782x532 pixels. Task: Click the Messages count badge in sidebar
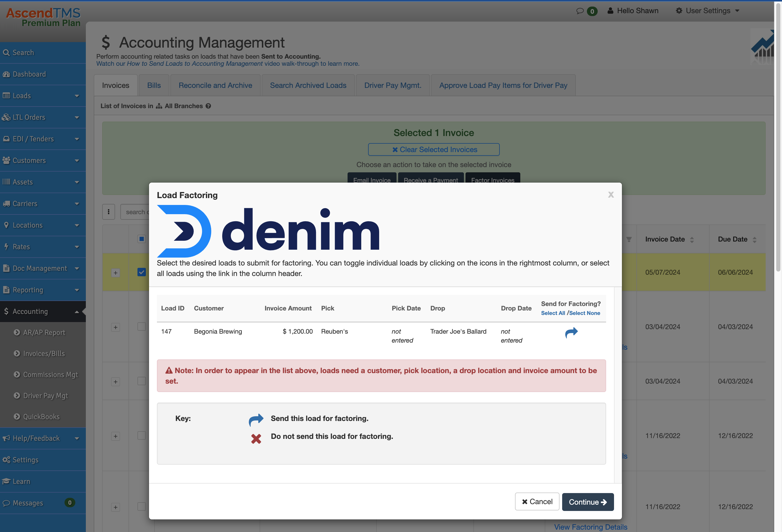[70, 503]
